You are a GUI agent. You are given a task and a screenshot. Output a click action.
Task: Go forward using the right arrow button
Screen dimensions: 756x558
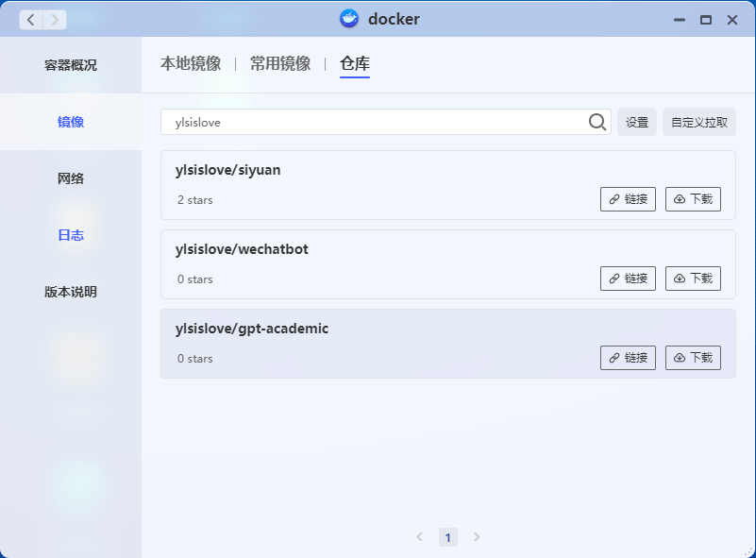pyautogui.click(x=55, y=20)
